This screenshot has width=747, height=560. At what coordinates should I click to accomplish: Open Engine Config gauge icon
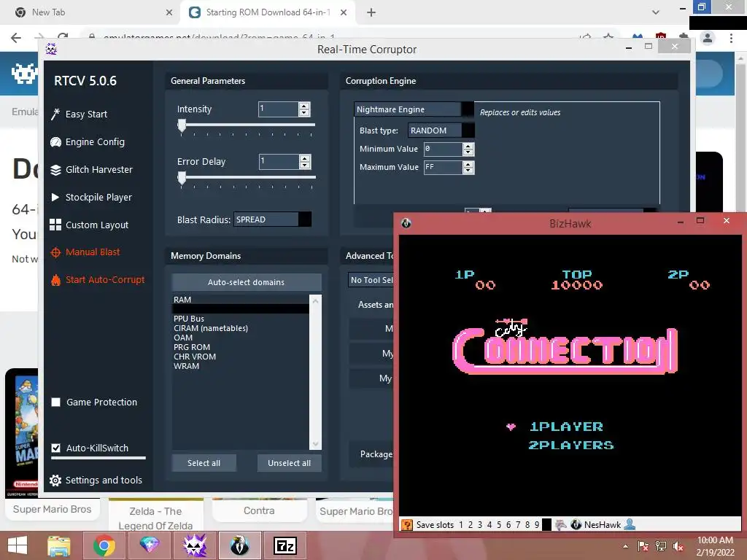pos(55,142)
